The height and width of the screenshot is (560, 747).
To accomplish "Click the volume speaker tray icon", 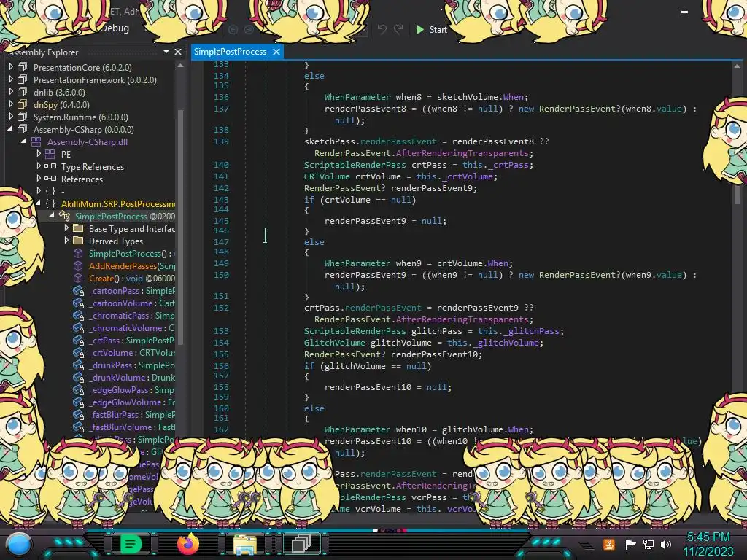I will pos(665,544).
